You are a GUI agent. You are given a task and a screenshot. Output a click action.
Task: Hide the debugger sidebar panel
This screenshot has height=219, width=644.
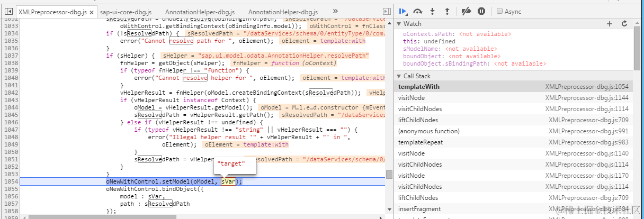386,11
